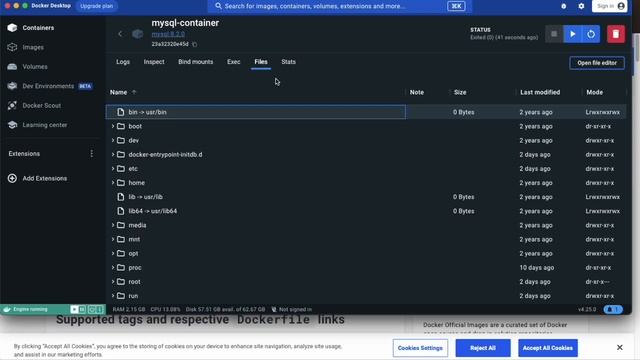The width and height of the screenshot is (640, 360).
Task: Expand the etc folder
Action: point(113,169)
